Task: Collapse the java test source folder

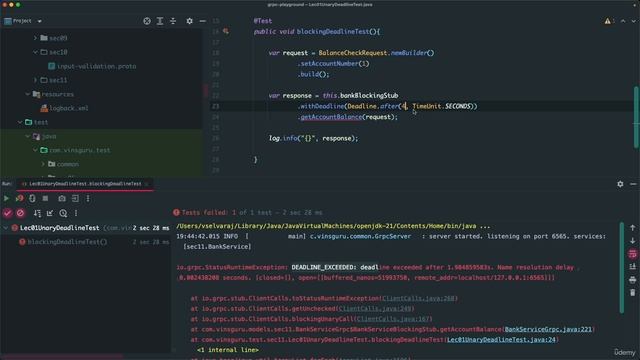Action: coord(28,136)
